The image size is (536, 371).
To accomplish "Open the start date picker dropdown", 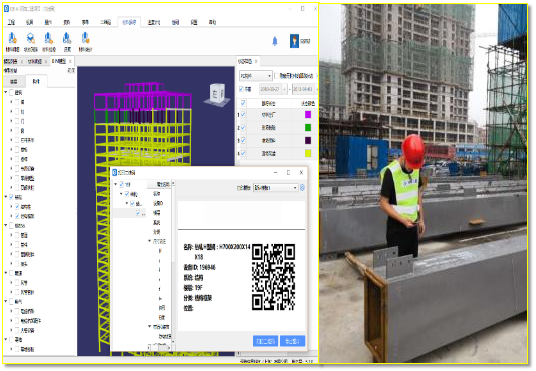I will 284,89.
